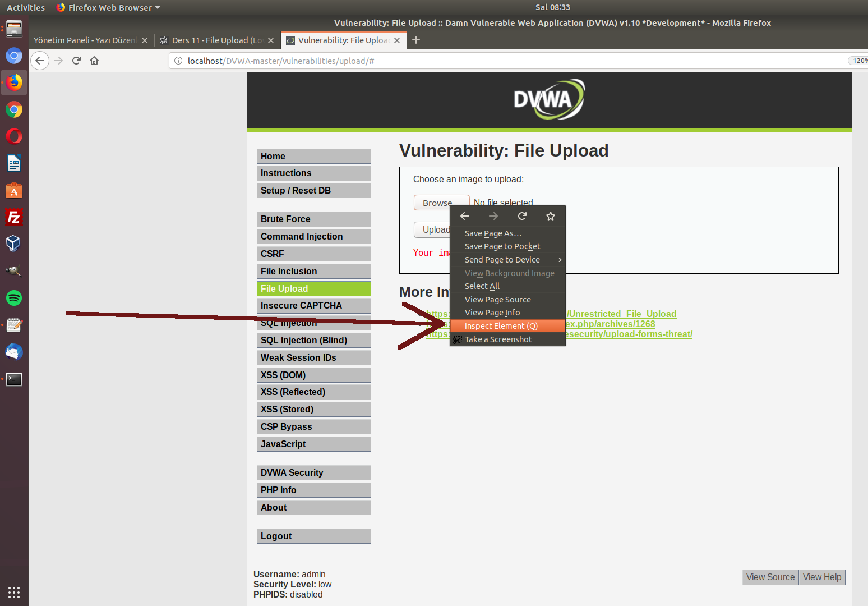Click the View Source button
Image resolution: width=868 pixels, height=606 pixels.
coord(770,577)
